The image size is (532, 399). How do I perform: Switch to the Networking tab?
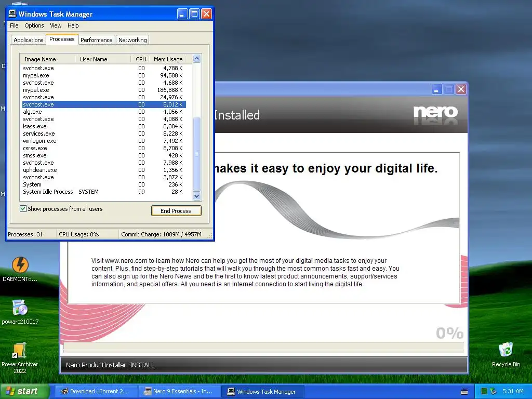coord(132,40)
